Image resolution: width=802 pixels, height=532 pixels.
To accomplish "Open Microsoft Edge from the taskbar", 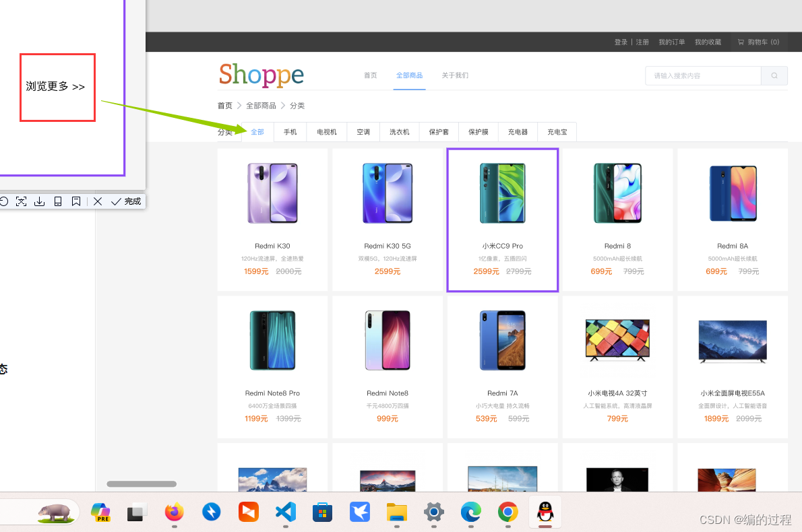I will 470,512.
